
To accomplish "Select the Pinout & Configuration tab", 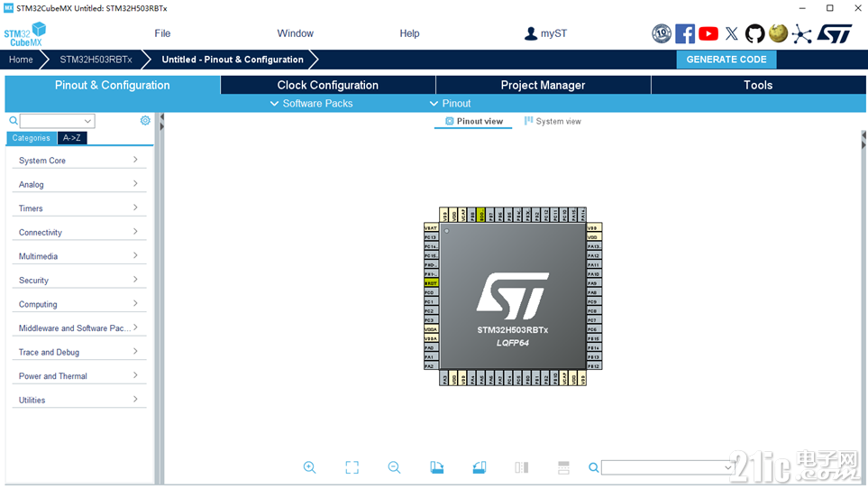I will [x=113, y=85].
